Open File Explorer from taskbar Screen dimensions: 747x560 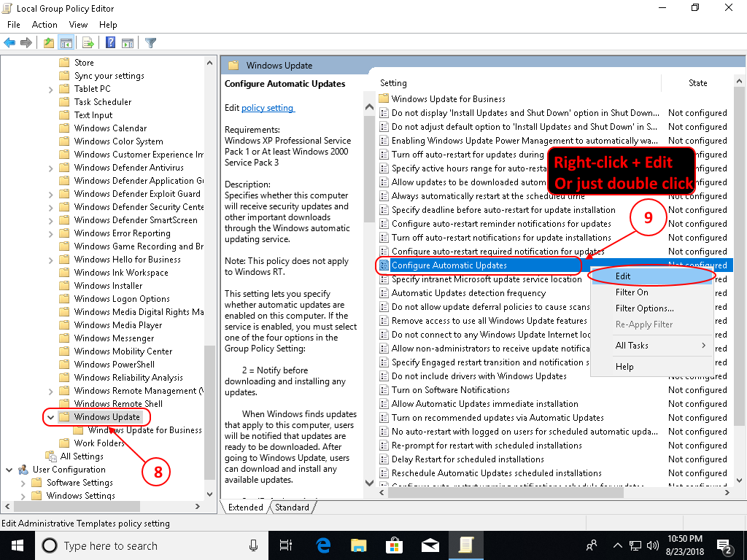pyautogui.click(x=359, y=545)
